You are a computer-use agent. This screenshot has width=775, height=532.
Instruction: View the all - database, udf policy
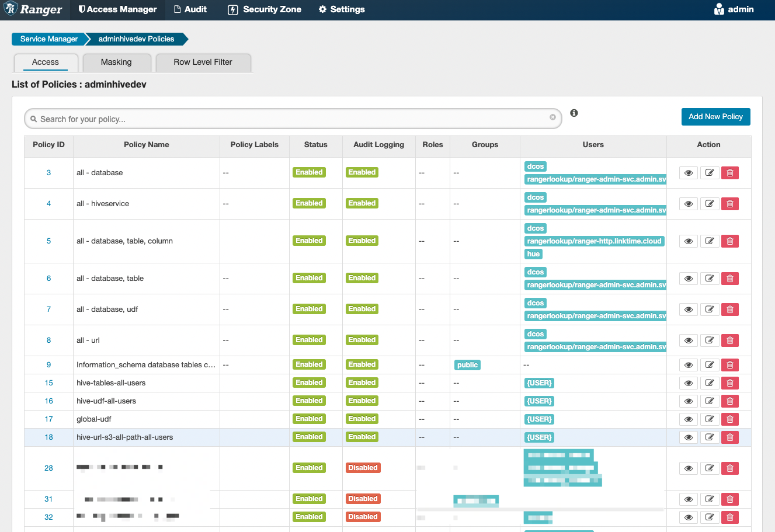(689, 310)
